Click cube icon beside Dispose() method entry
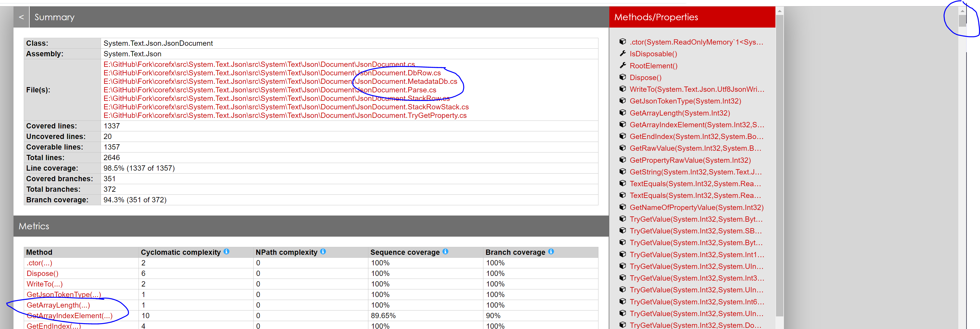The image size is (980, 329). click(x=623, y=77)
